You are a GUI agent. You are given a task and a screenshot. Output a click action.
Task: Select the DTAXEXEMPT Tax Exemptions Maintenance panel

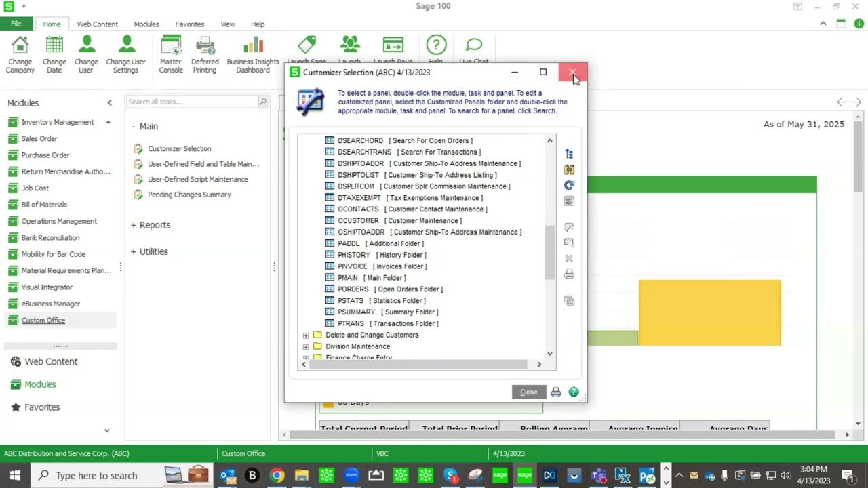point(410,197)
